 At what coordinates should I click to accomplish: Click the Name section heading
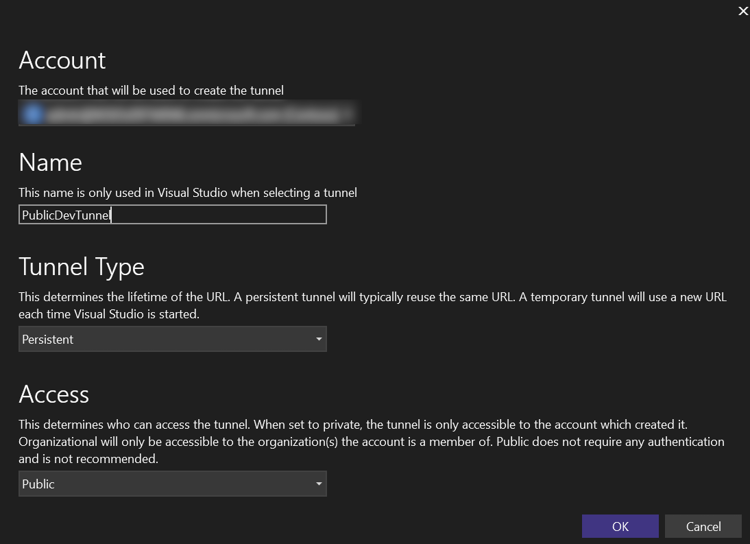(x=50, y=162)
